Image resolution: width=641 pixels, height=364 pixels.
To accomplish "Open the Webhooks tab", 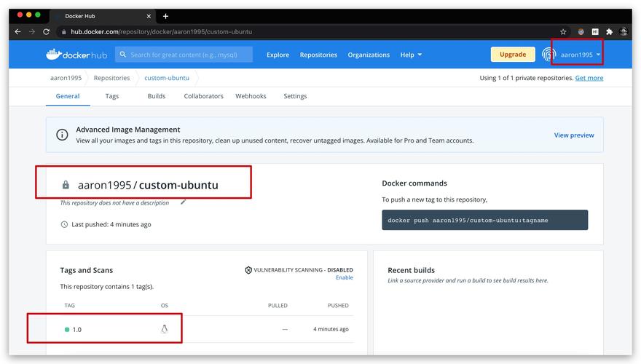I will tap(251, 96).
